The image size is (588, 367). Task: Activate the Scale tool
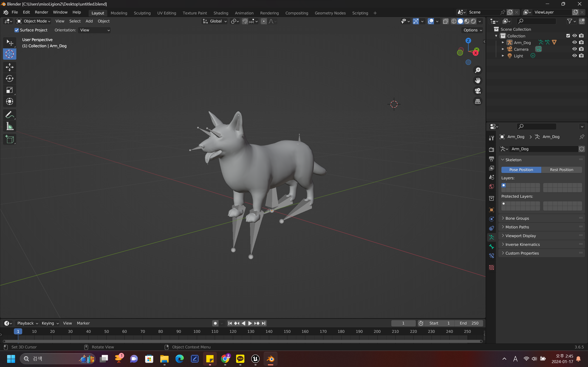pos(9,90)
